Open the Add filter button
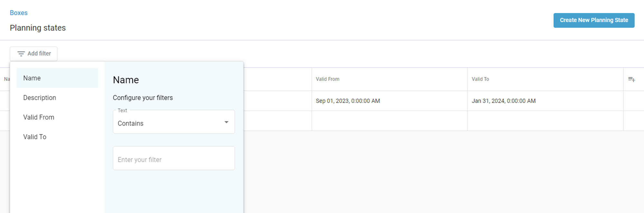Viewport: 644px width, 213px height. click(x=33, y=54)
